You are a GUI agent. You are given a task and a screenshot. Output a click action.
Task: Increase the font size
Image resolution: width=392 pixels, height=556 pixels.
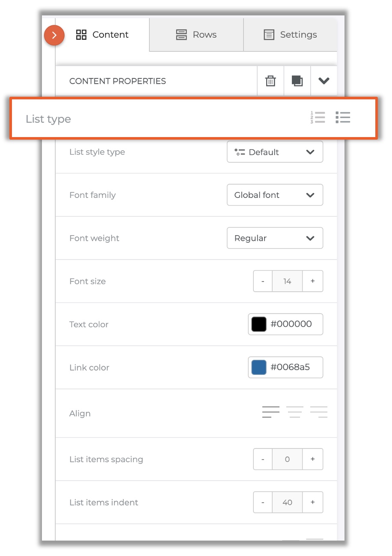tap(313, 281)
